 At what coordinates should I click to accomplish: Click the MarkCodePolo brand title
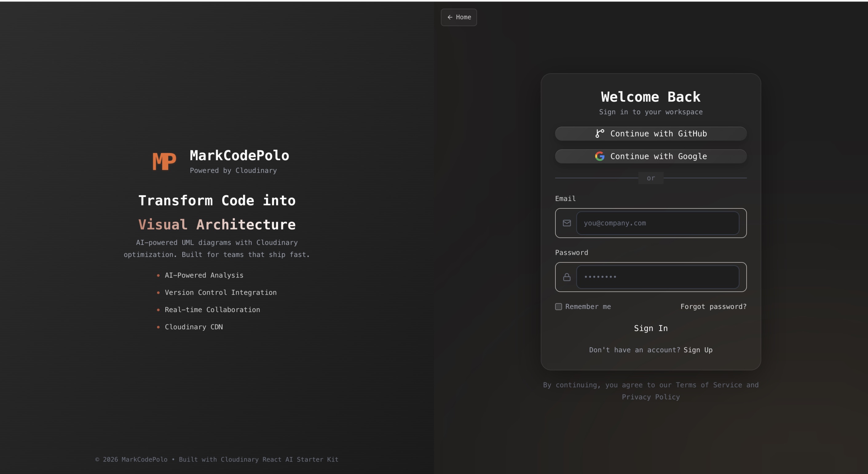point(239,155)
